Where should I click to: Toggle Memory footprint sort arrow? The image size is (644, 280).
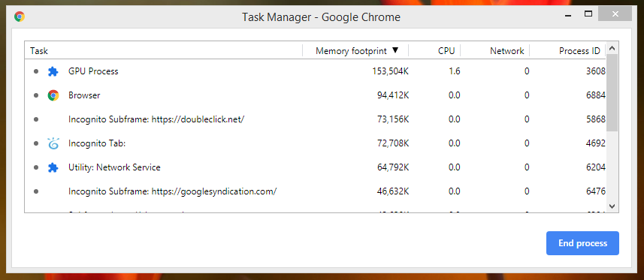395,50
